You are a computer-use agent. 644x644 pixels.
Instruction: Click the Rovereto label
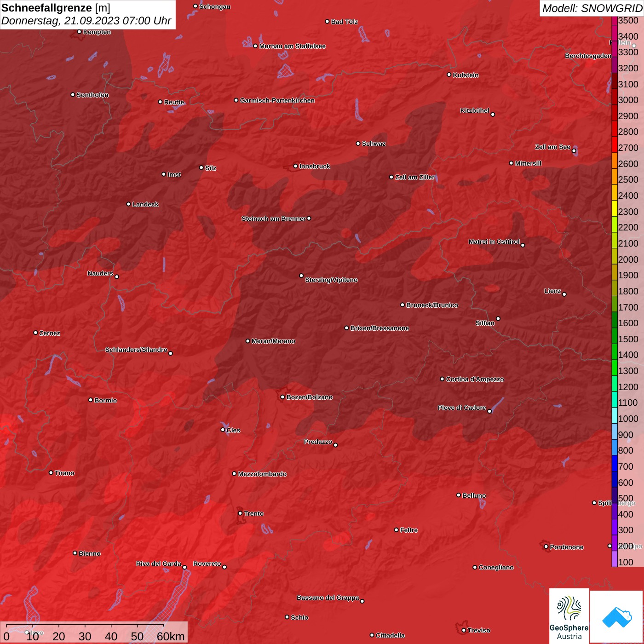(207, 563)
